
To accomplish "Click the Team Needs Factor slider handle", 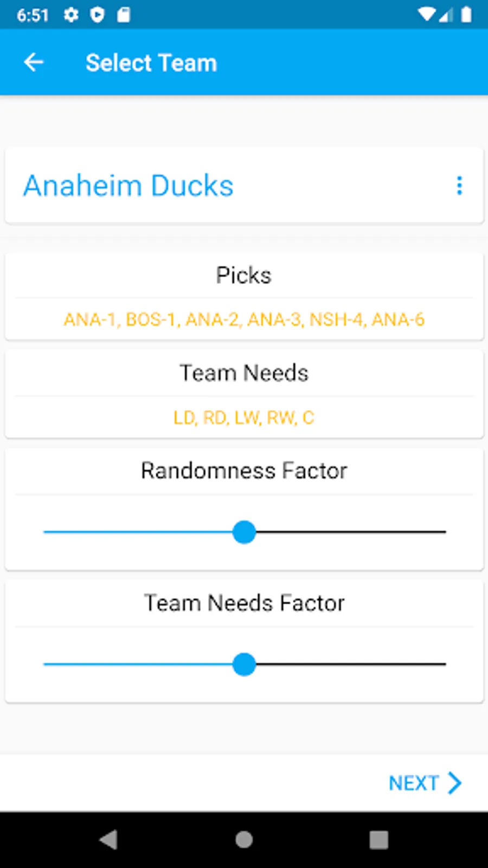I will [244, 664].
